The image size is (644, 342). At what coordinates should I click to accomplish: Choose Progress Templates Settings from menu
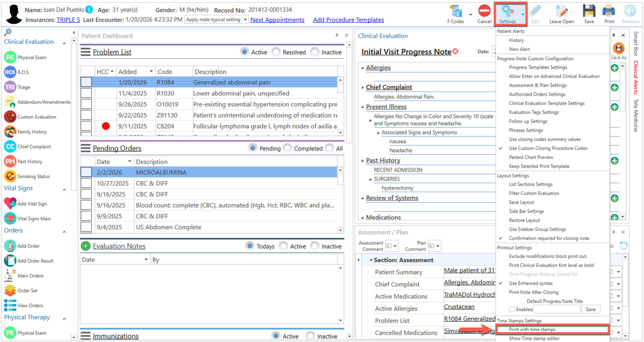tap(538, 67)
